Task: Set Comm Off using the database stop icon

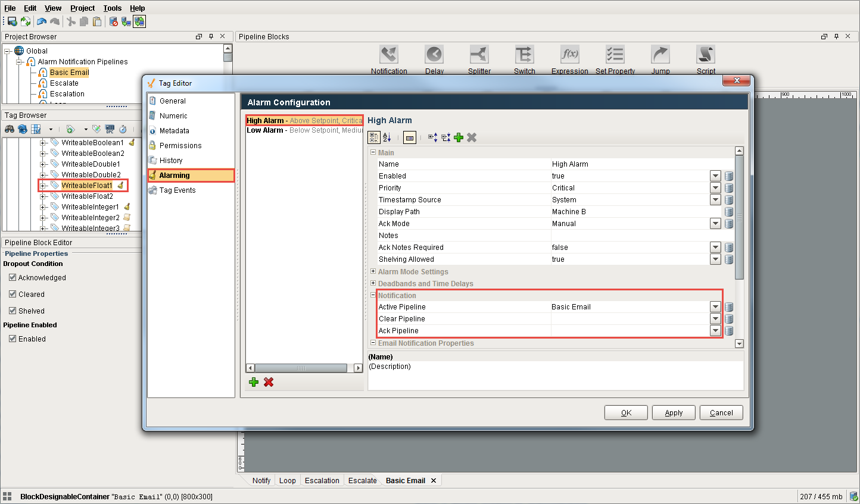Action: (113, 21)
